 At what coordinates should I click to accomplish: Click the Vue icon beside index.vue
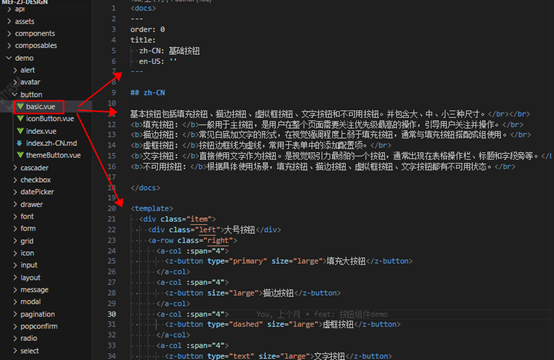20,131
